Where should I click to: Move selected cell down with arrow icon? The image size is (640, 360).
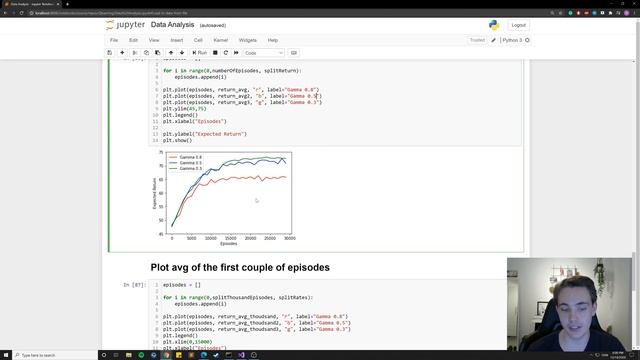coord(182,53)
